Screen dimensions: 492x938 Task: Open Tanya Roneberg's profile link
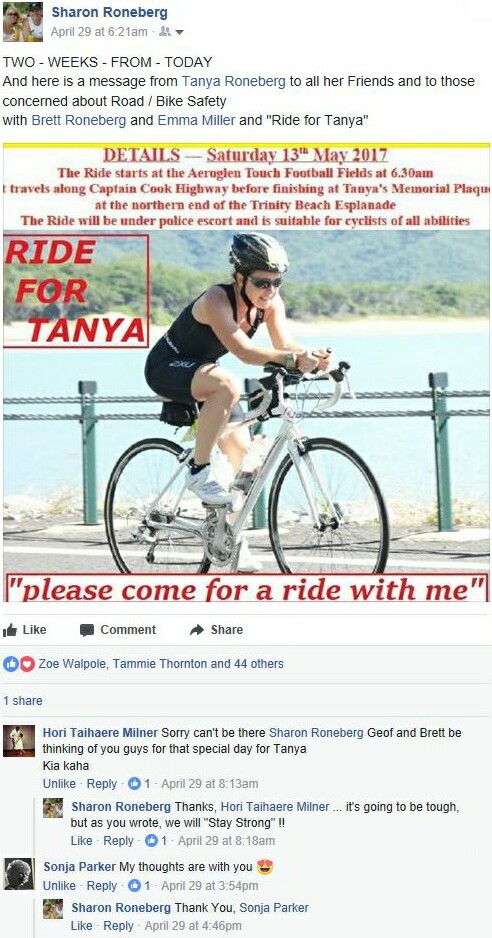pos(233,81)
